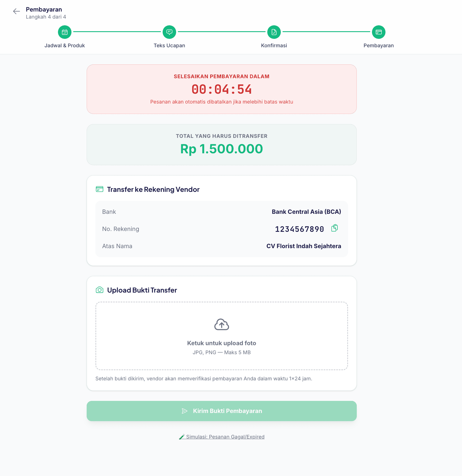This screenshot has height=476, width=462.
Task: Click the cloud upload icon
Action: coord(222,325)
